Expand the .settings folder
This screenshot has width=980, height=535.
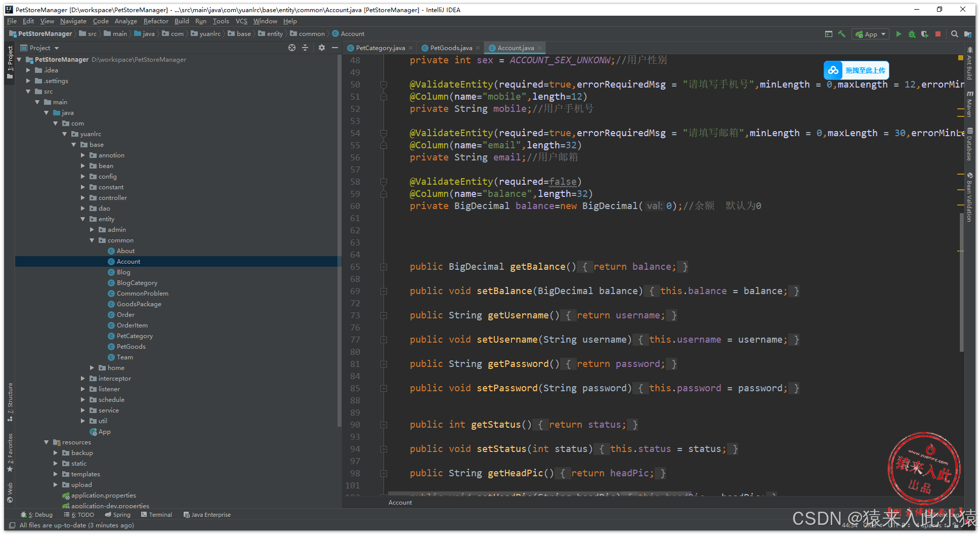(28, 81)
